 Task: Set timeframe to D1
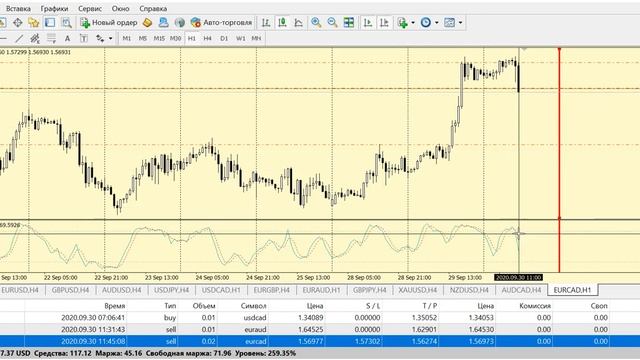(x=224, y=38)
